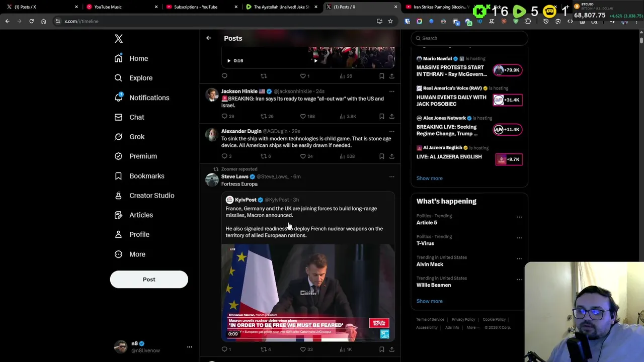Expand the More menu in sidebar
The height and width of the screenshot is (362, 644).
click(130, 254)
